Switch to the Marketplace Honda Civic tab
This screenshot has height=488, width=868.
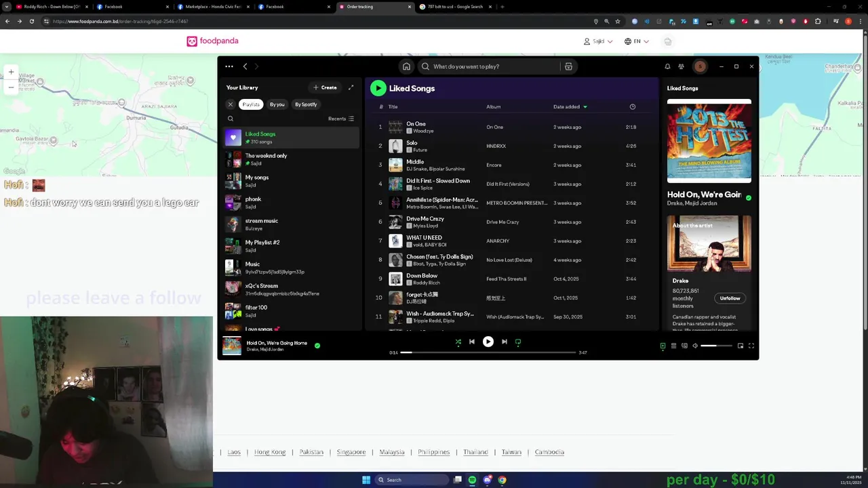click(x=213, y=7)
